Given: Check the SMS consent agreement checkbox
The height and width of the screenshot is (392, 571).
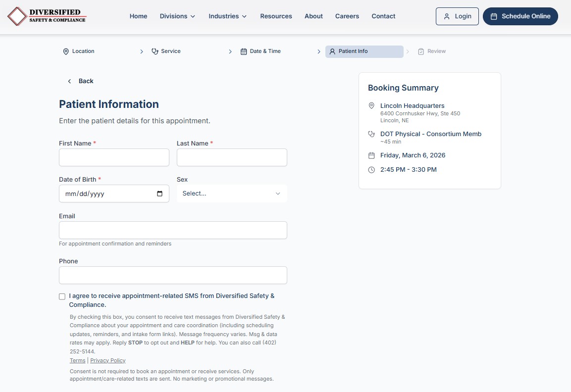Looking at the screenshot, I should click(62, 296).
